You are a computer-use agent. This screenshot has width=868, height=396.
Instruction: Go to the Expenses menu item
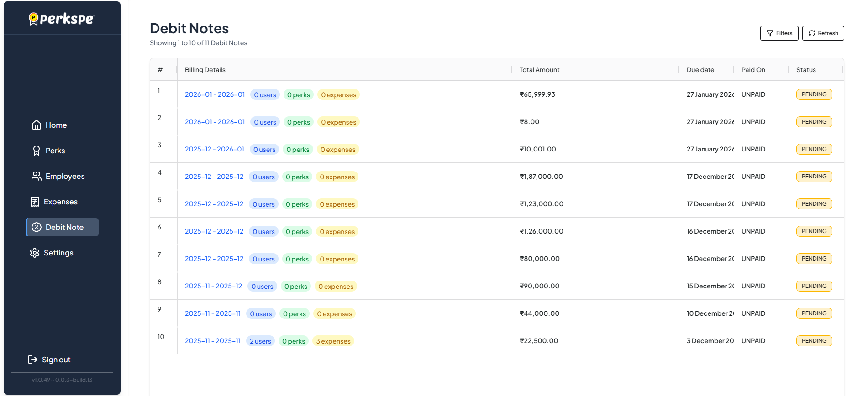(60, 202)
